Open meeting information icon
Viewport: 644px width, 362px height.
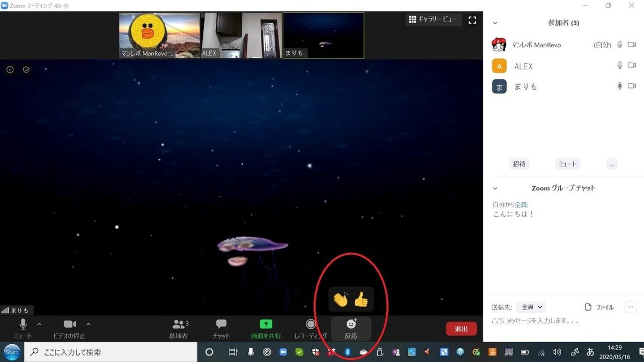tap(10, 70)
